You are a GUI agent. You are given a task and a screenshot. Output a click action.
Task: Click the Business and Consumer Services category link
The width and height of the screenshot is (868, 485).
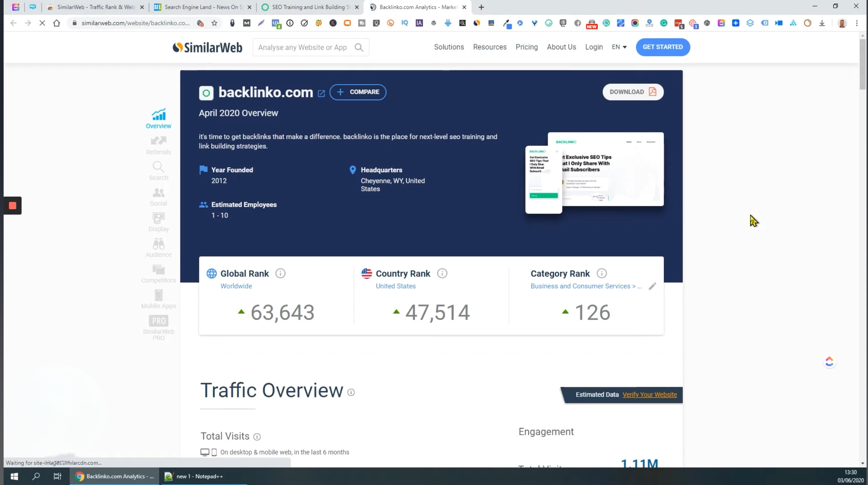(586, 286)
